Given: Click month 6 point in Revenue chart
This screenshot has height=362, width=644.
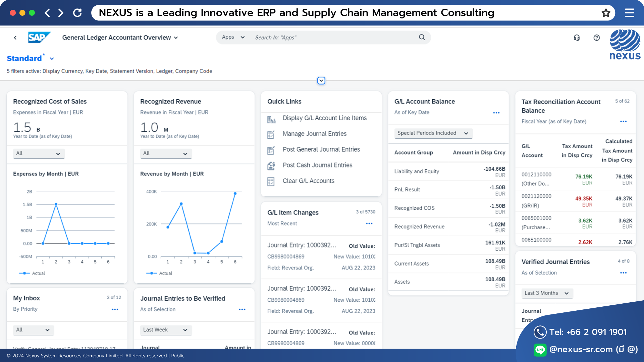Looking at the screenshot, I should [235, 193].
